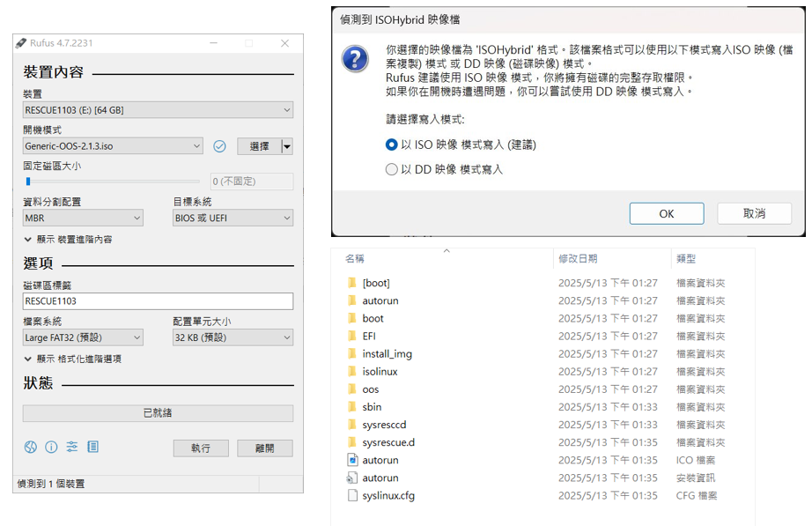Sort files by the 名稱 column header

[355, 259]
